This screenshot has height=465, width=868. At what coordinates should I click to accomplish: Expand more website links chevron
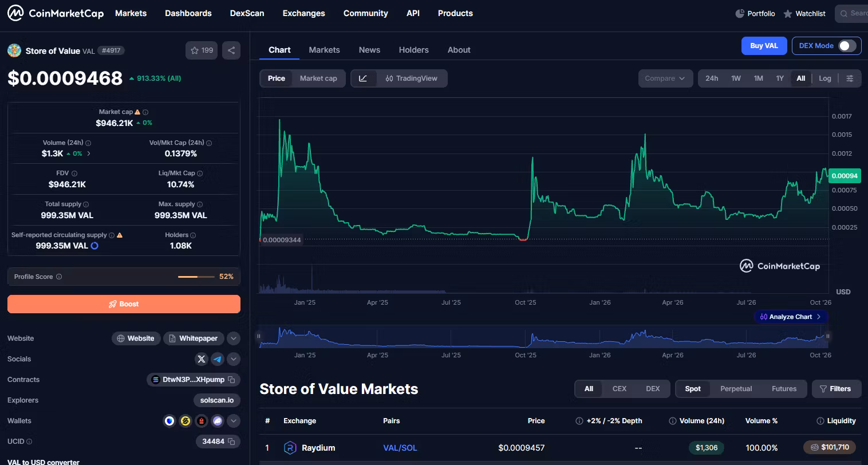click(x=234, y=338)
